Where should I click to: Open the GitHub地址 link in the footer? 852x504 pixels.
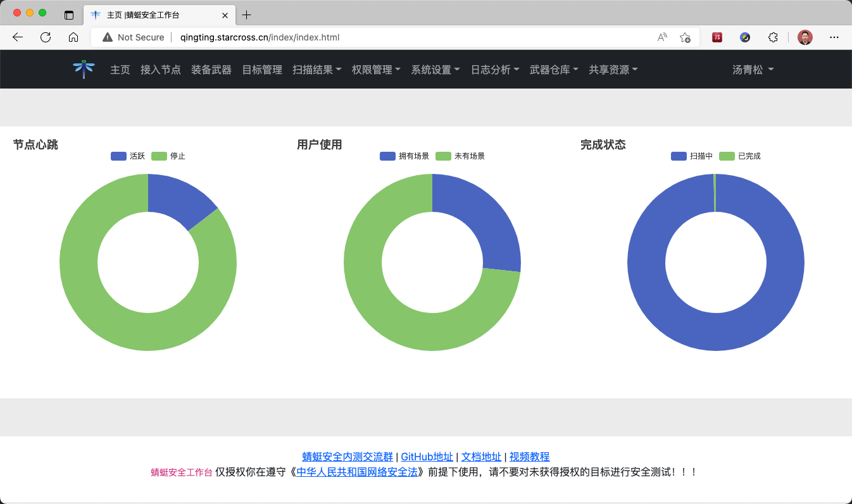[x=427, y=457]
